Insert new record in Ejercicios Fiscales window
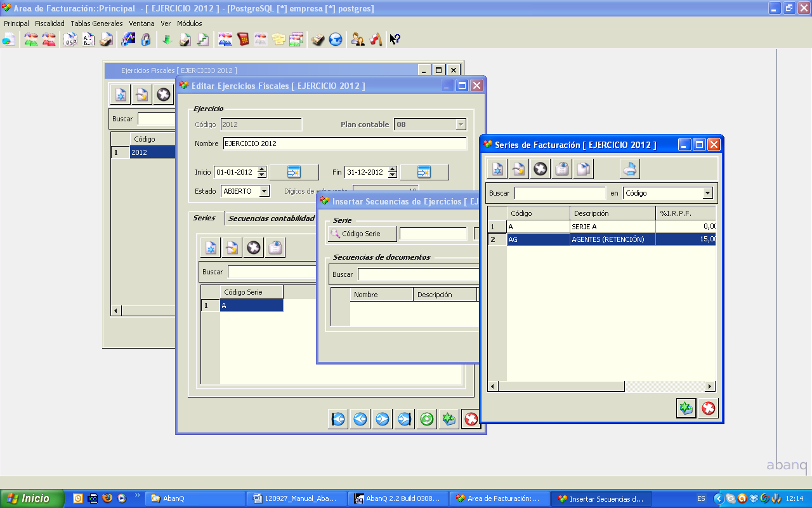 (121, 95)
